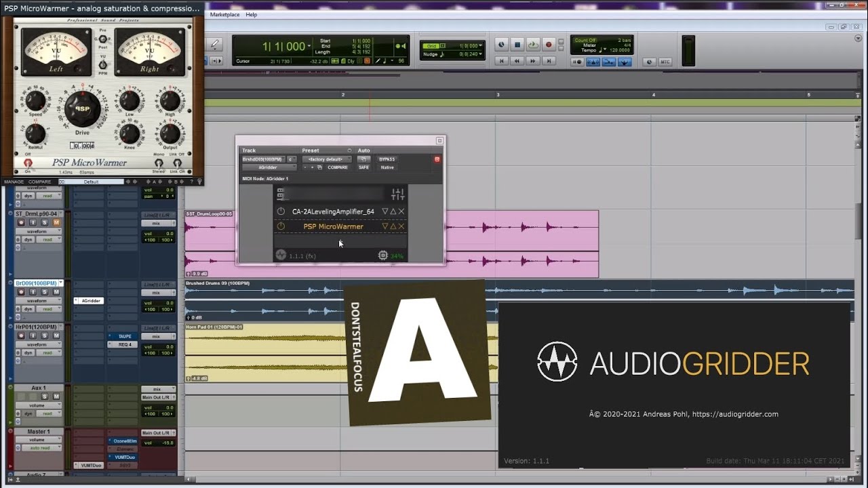Toggle the MicroWarmer On power switch
Image resolution: width=868 pixels, height=488 pixels.
(28, 163)
